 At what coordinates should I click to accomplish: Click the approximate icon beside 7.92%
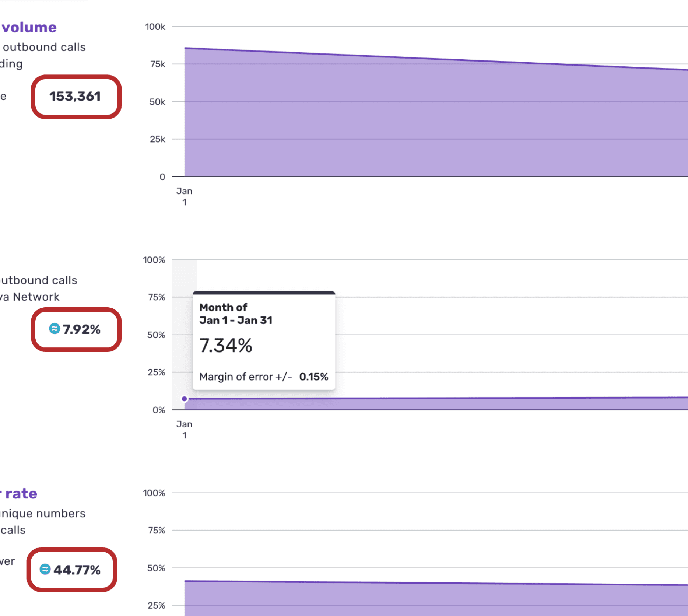click(55, 329)
